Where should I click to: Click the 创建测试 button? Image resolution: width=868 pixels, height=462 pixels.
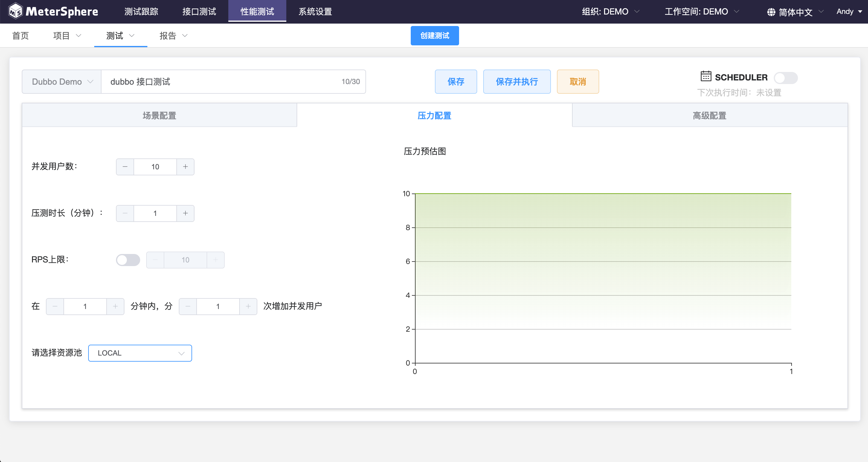point(434,35)
